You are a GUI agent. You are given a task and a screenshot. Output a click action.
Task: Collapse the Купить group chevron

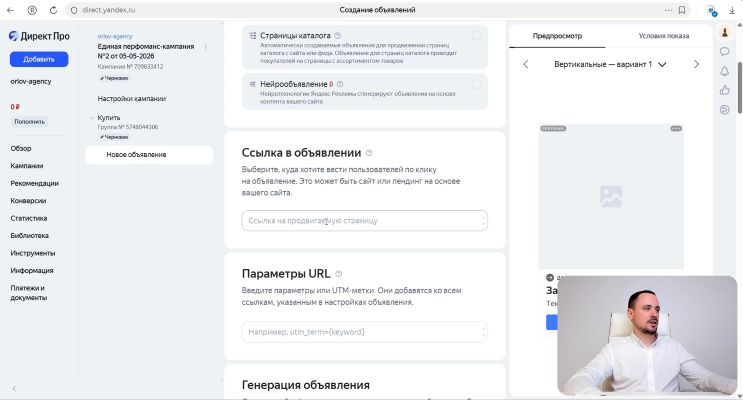pyautogui.click(x=92, y=118)
